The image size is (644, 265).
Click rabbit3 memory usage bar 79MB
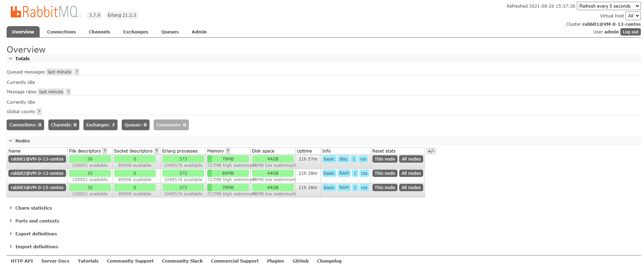tap(228, 188)
